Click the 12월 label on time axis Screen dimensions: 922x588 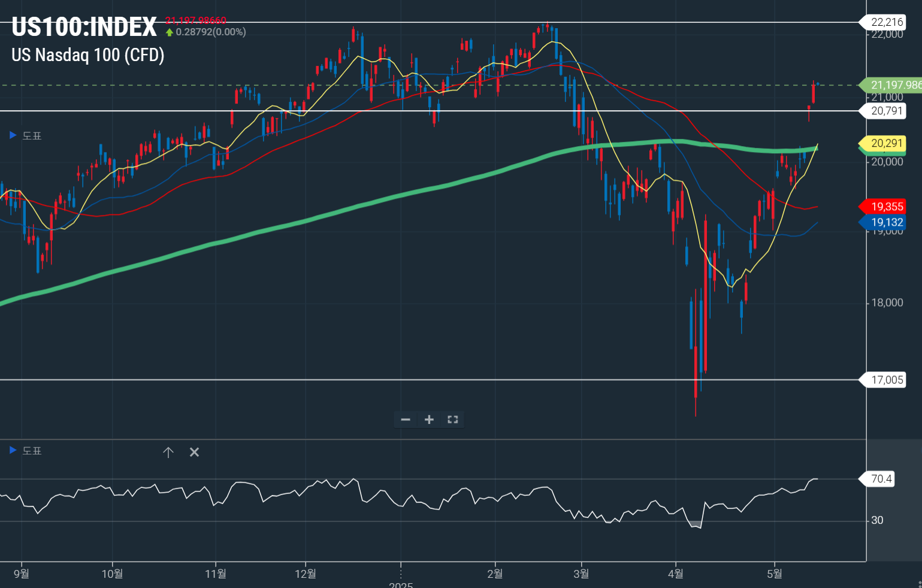pos(306,574)
